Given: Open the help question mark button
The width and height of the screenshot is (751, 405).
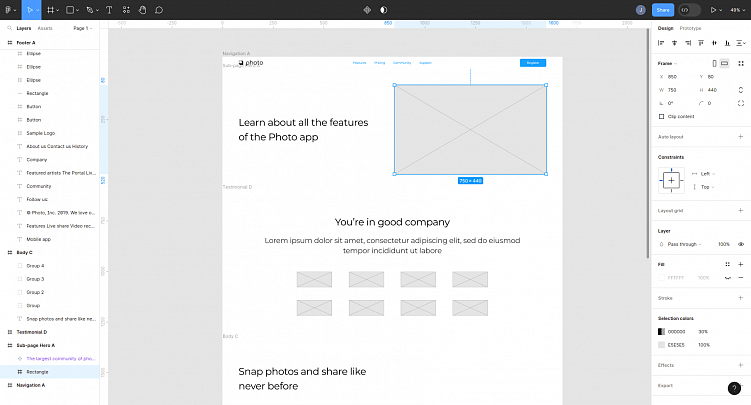Looking at the screenshot, I should tap(734, 388).
